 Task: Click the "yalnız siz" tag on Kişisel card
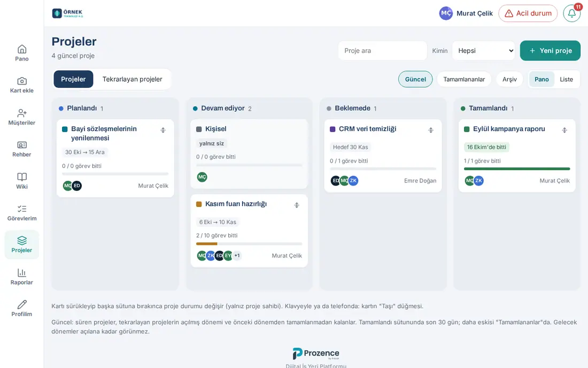[x=212, y=143]
